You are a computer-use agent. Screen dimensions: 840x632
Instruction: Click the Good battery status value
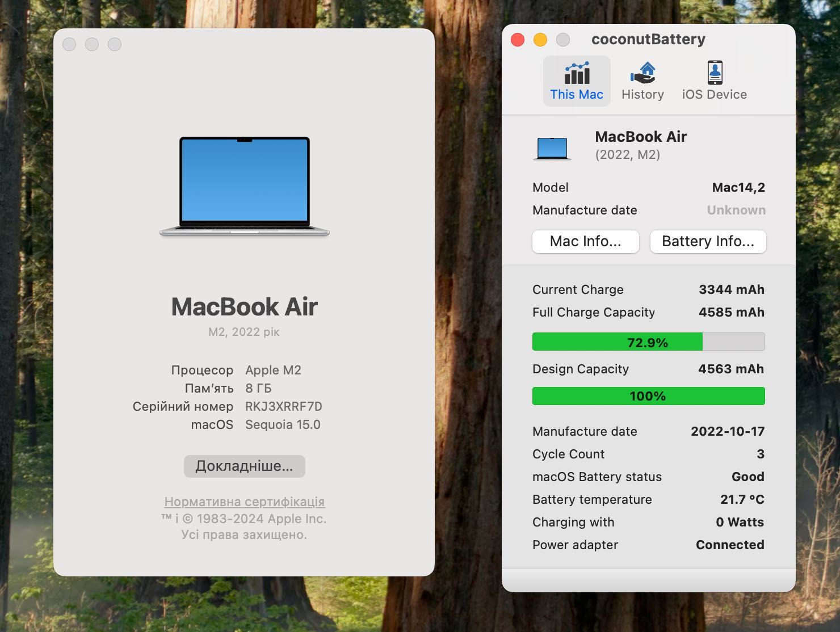point(748,477)
